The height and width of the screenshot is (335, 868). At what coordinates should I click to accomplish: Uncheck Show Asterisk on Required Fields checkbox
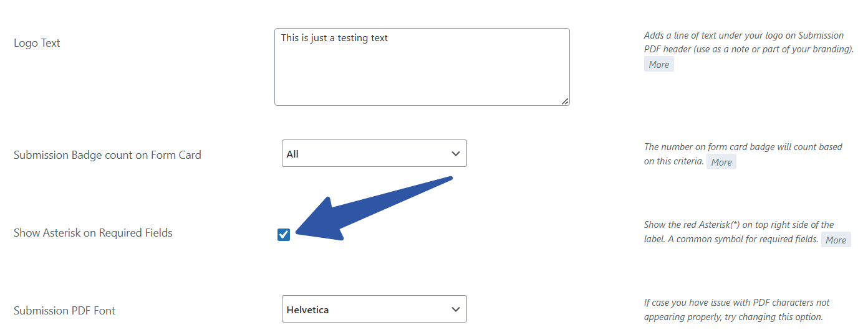284,234
